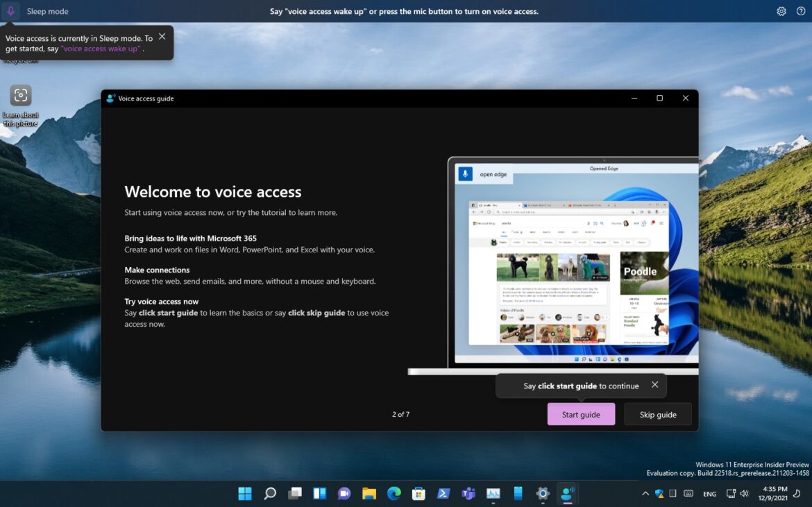The width and height of the screenshot is (812, 507).
Task: Open Windows Security shield in system tray
Action: point(659,493)
